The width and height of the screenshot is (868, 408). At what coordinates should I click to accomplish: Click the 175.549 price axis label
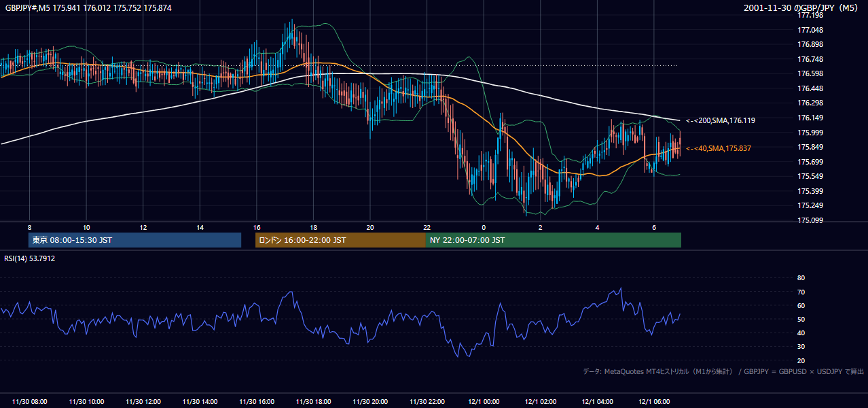(x=810, y=177)
